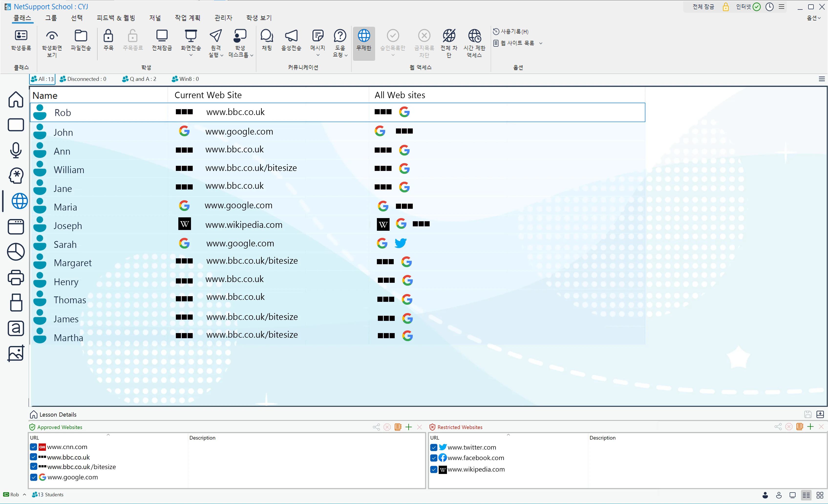
Task: Open the 원격 실행 dropdown arrow
Action: (x=222, y=55)
